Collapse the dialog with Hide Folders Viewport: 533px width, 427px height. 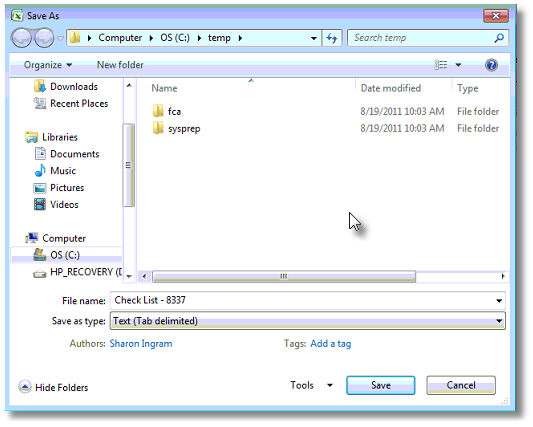point(53,387)
